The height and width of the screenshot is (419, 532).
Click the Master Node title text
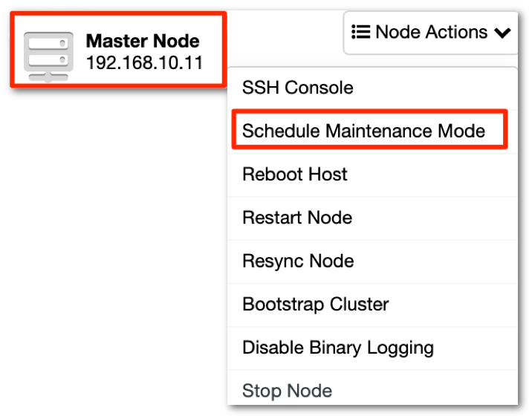(x=143, y=41)
